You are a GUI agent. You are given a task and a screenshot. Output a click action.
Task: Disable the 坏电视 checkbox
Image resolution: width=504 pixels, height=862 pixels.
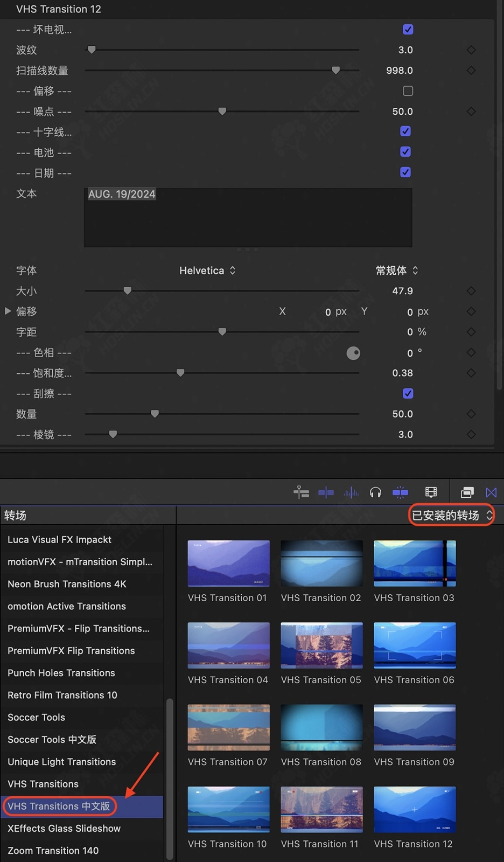[408, 29]
